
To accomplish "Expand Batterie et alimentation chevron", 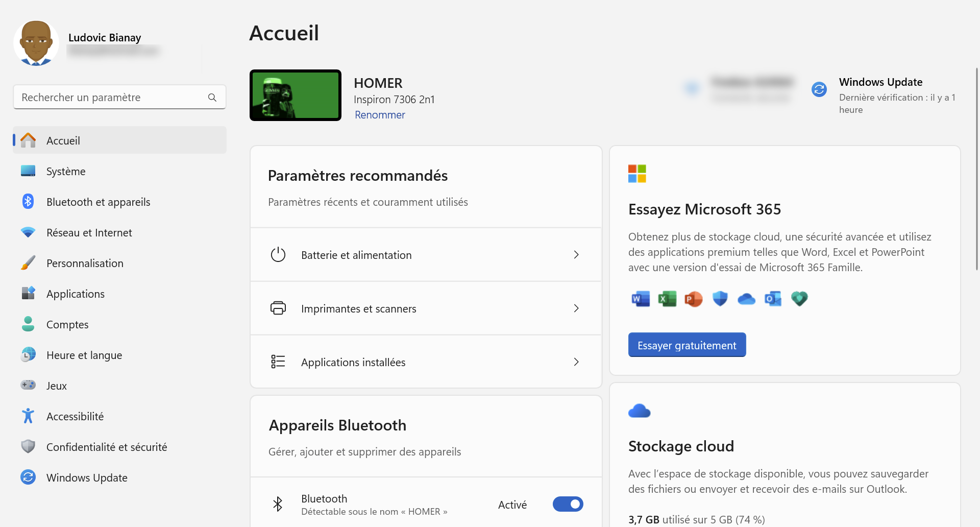I will click(576, 255).
